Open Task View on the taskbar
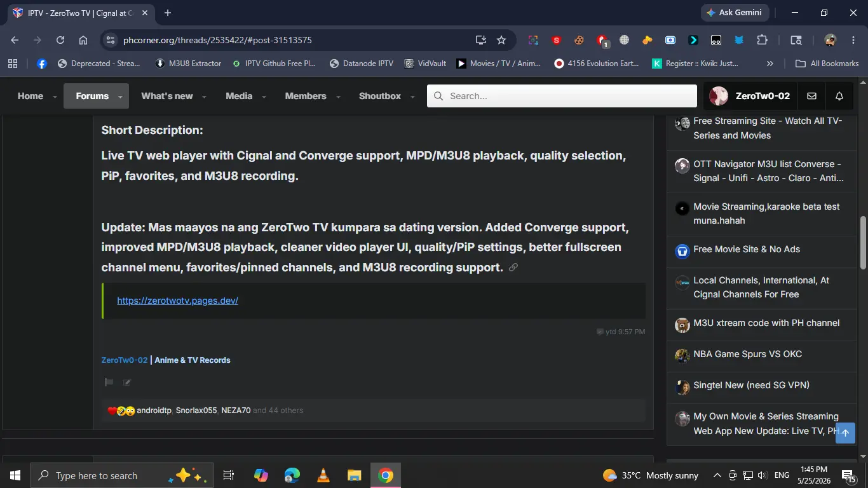The width and height of the screenshot is (868, 488). coord(229,475)
